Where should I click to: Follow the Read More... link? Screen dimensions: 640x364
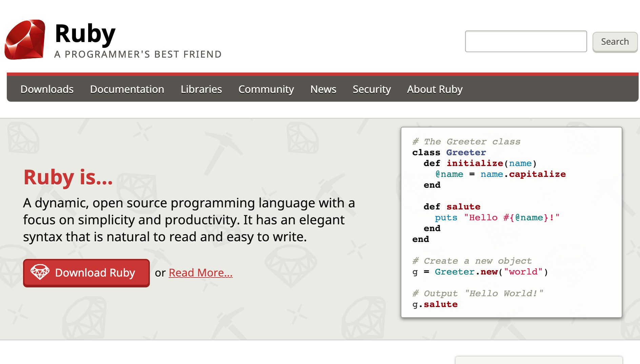coord(201,273)
